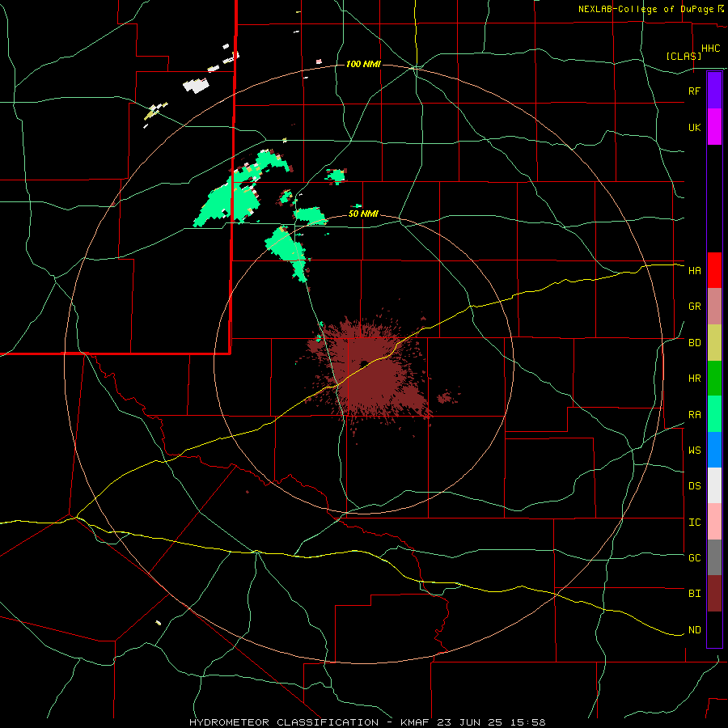The image size is (728, 728).
Task: Click the GC gray legend swatch
Action: pos(714,557)
